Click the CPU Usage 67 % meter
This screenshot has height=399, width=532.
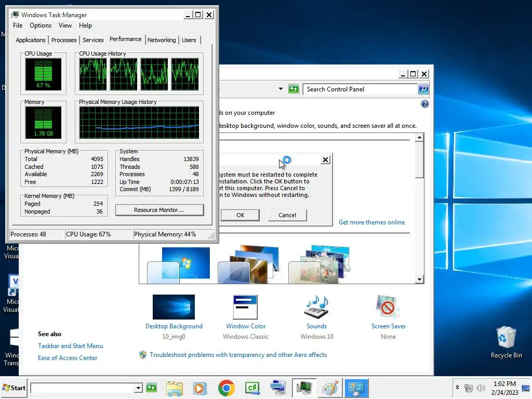coord(43,74)
